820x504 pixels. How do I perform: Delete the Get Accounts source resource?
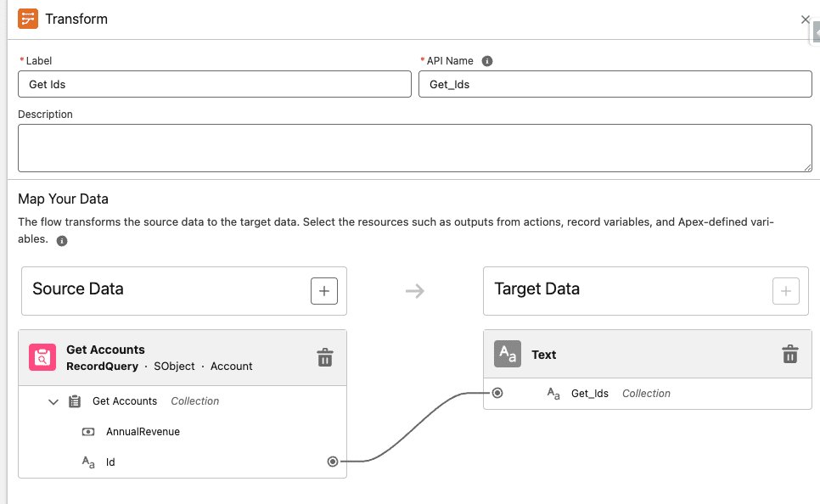click(x=324, y=357)
